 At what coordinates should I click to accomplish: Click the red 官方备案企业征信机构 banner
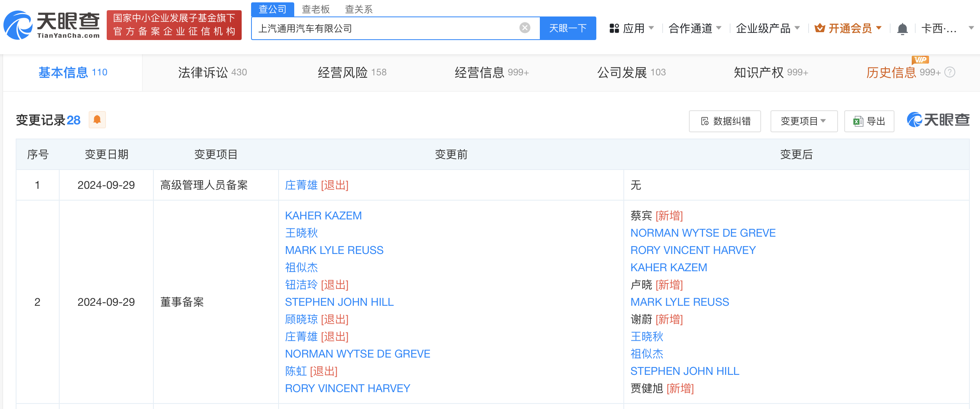(x=174, y=25)
